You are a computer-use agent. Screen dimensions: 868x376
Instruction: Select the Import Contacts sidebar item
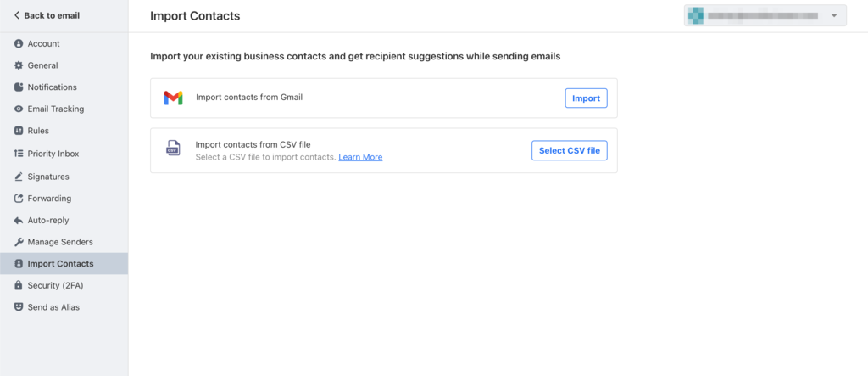coord(60,264)
